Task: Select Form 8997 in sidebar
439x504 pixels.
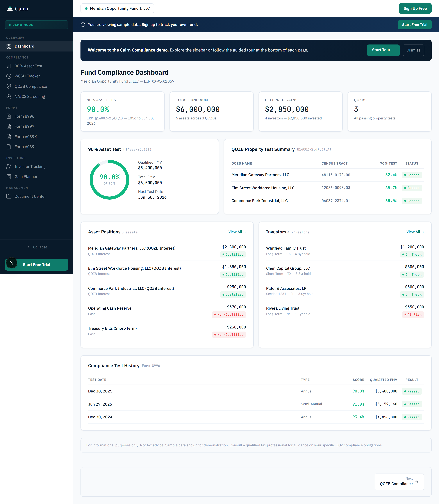Action: click(36, 126)
